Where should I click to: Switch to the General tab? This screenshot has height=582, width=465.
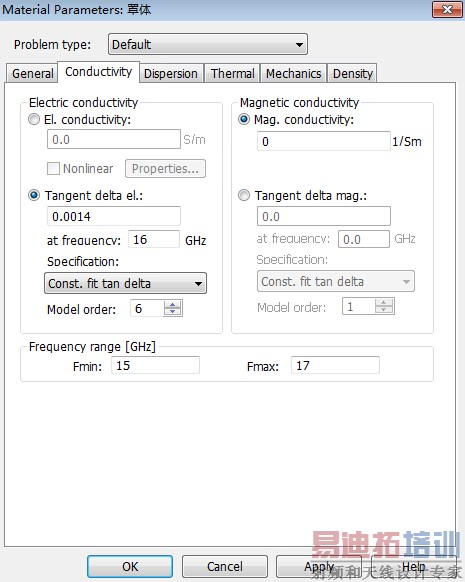click(x=32, y=73)
